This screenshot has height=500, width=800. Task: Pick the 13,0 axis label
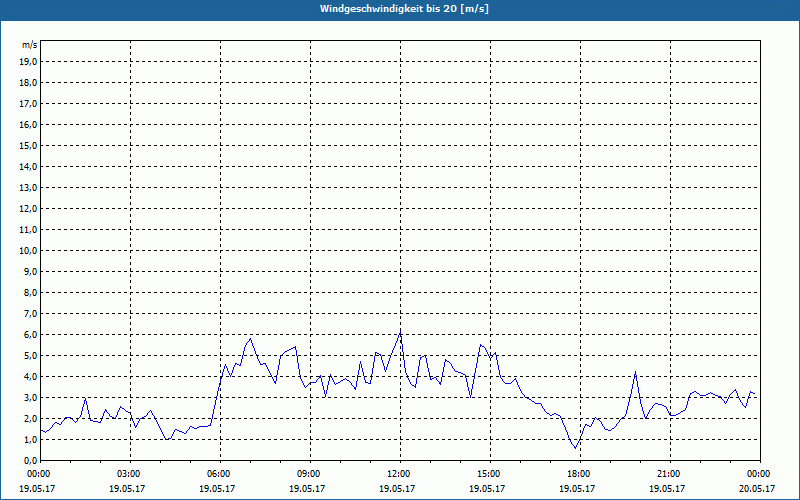coord(28,188)
